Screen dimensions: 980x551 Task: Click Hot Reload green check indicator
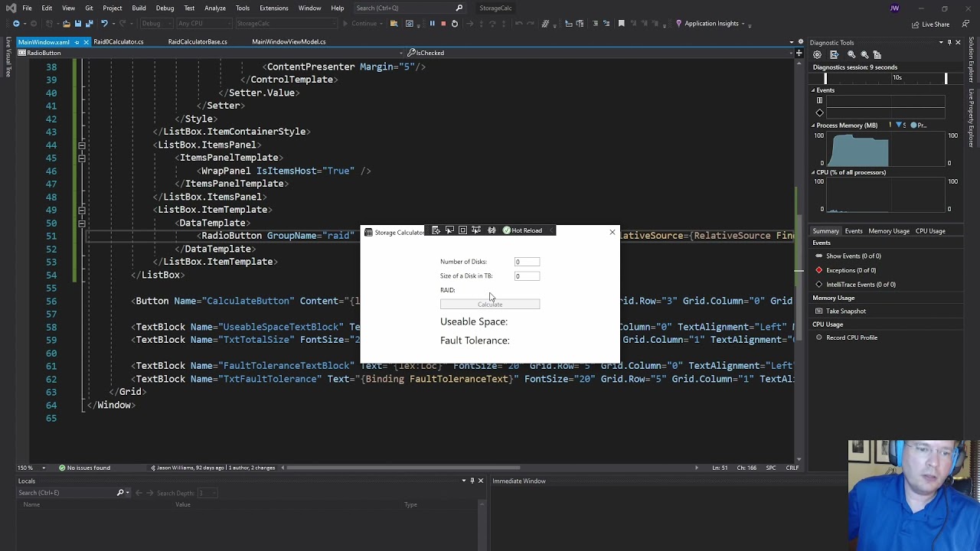coord(507,230)
